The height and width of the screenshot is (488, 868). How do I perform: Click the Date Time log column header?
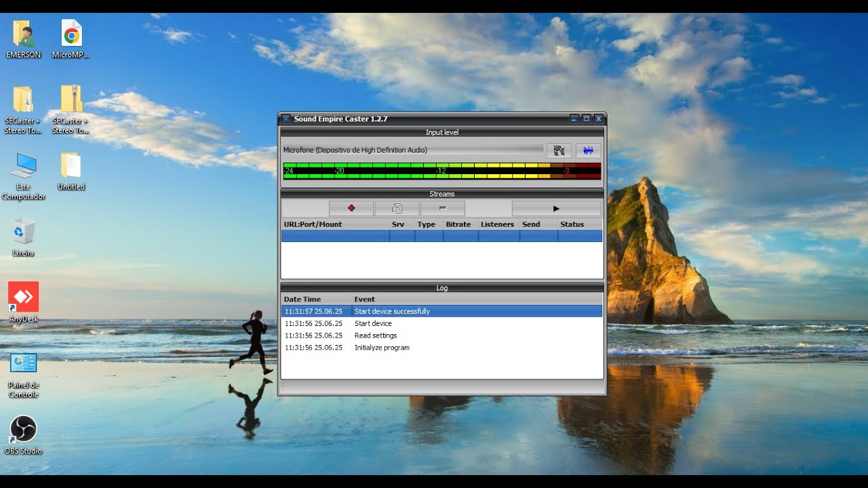point(317,299)
